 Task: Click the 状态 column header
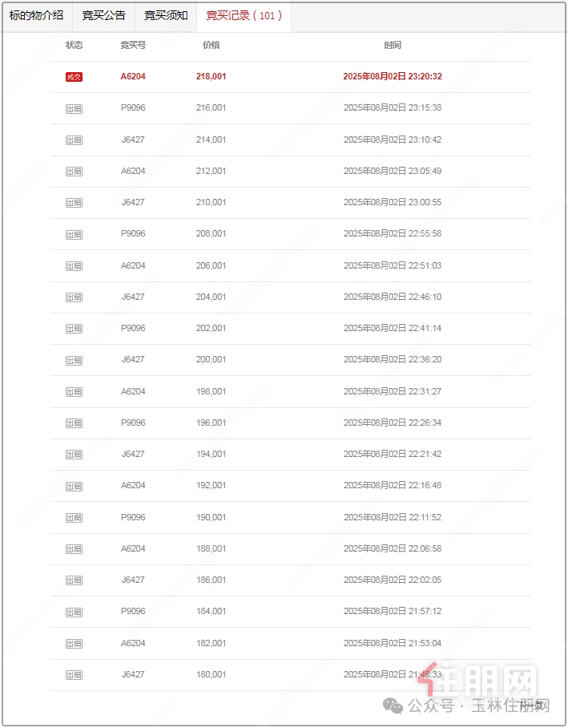tap(74, 45)
